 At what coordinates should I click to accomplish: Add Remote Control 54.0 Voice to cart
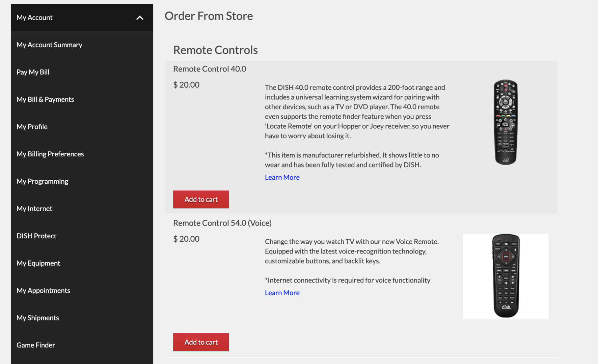[201, 342]
